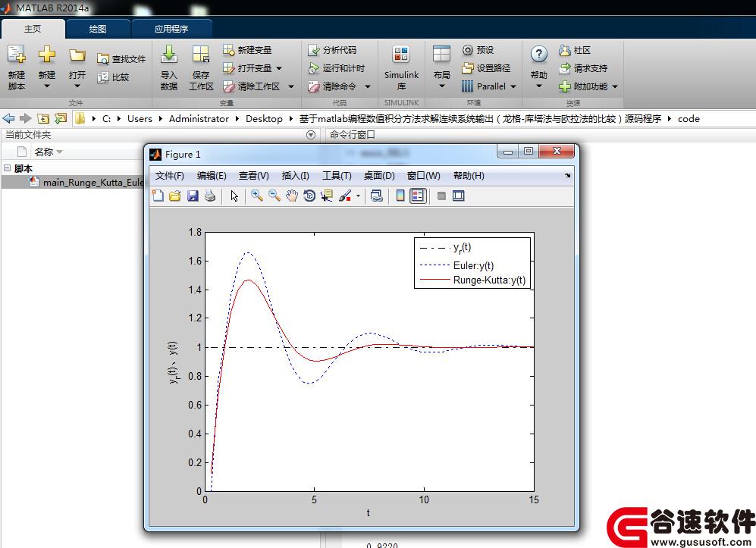The image size is (756, 548).
Task: Click the Users segment in address path
Action: (x=140, y=118)
